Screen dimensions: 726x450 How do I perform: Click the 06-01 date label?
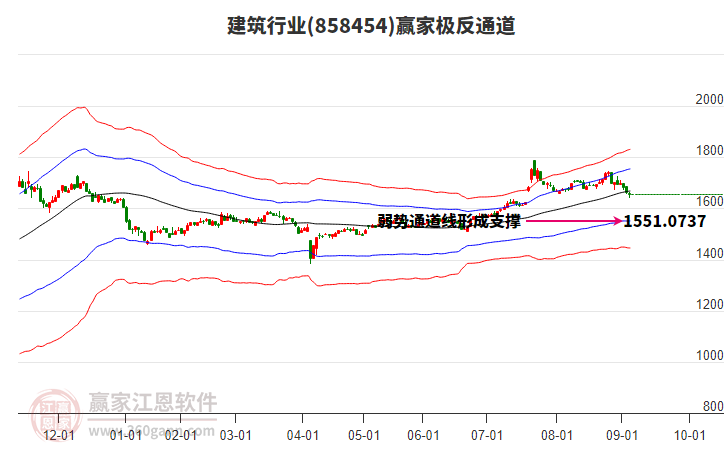423,435
